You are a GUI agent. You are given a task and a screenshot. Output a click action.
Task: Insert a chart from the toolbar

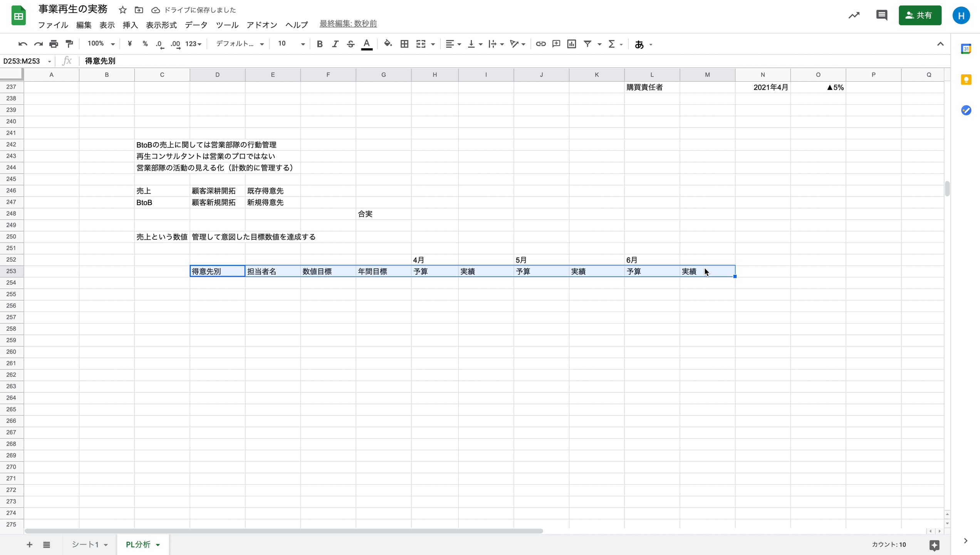point(571,44)
